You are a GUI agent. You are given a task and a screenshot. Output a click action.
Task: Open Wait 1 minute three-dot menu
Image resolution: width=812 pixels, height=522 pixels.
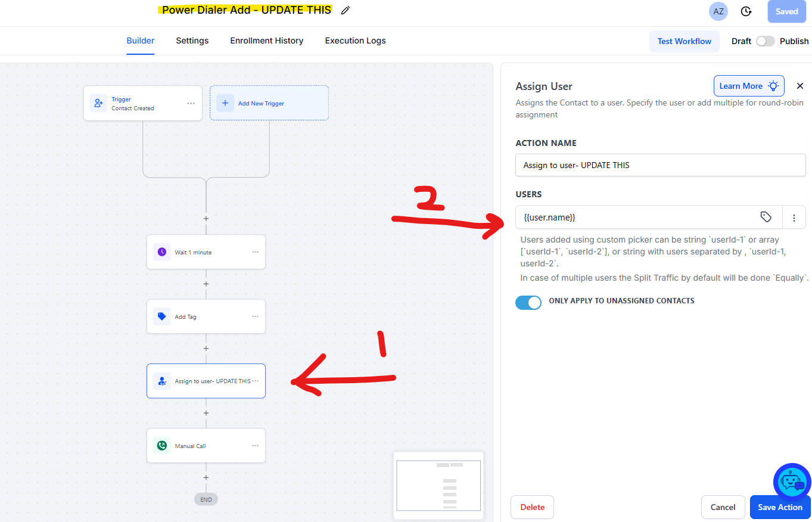[255, 252]
